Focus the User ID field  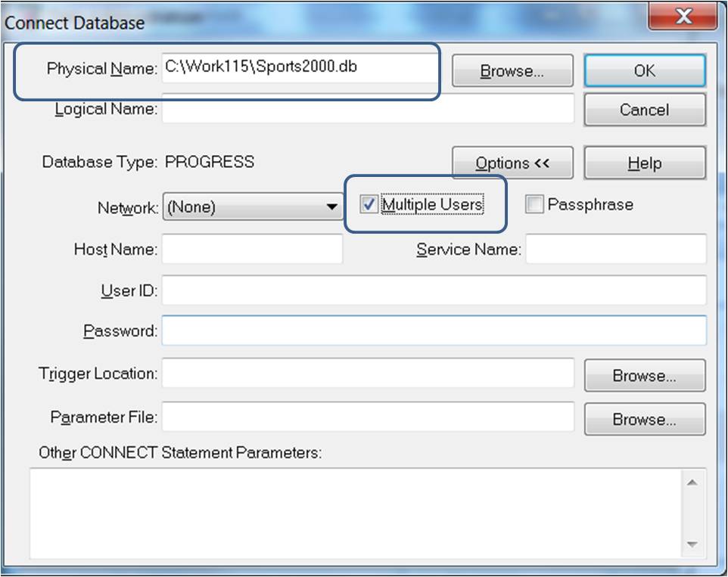click(434, 290)
